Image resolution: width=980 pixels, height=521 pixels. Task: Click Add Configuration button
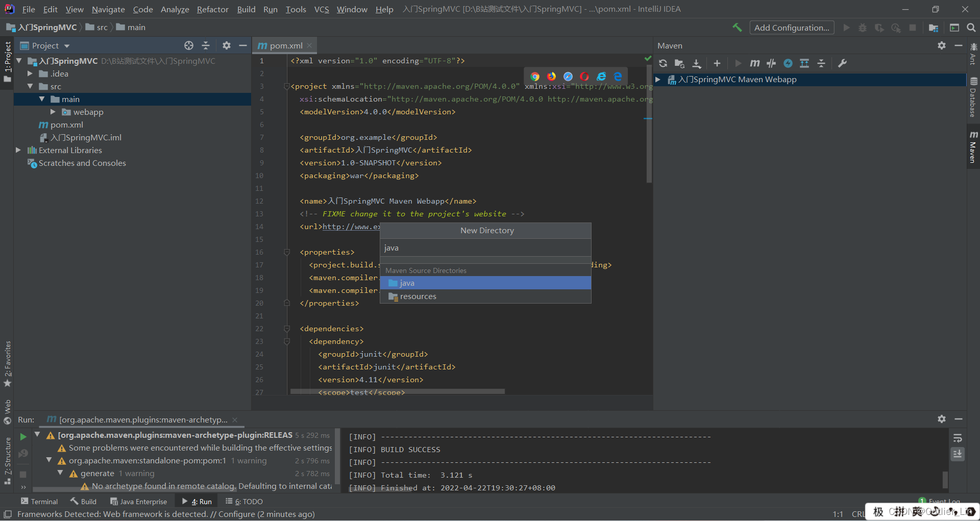[792, 28]
